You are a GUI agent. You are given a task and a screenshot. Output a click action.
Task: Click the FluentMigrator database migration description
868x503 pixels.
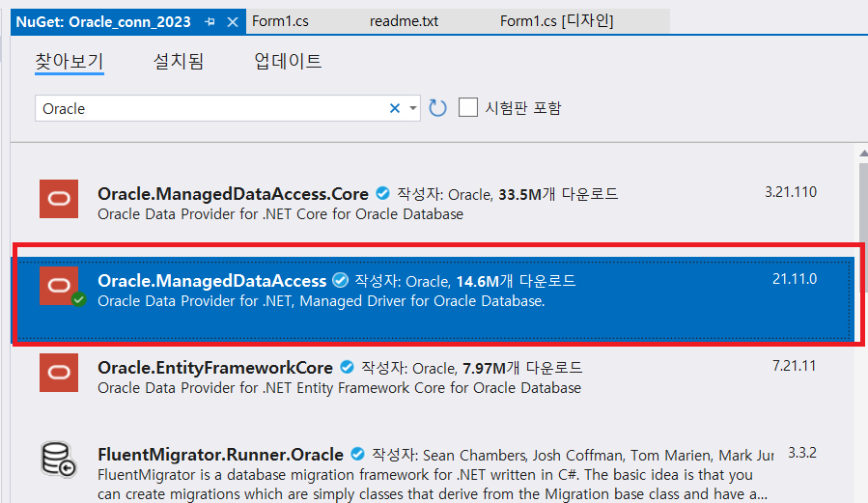coord(432,485)
